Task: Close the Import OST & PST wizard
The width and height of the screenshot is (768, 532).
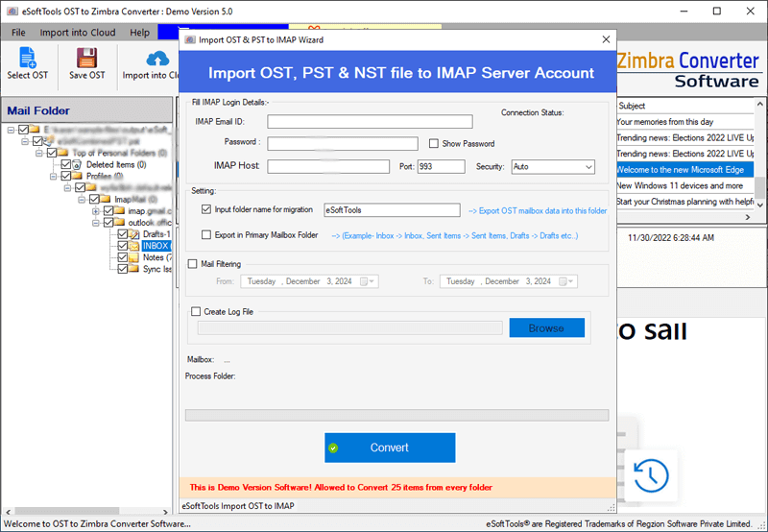Action: point(606,39)
